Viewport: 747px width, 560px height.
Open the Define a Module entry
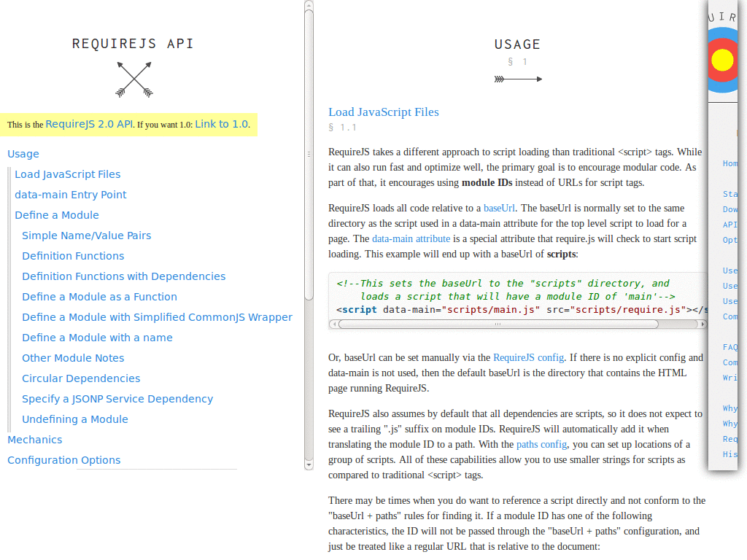[57, 215]
